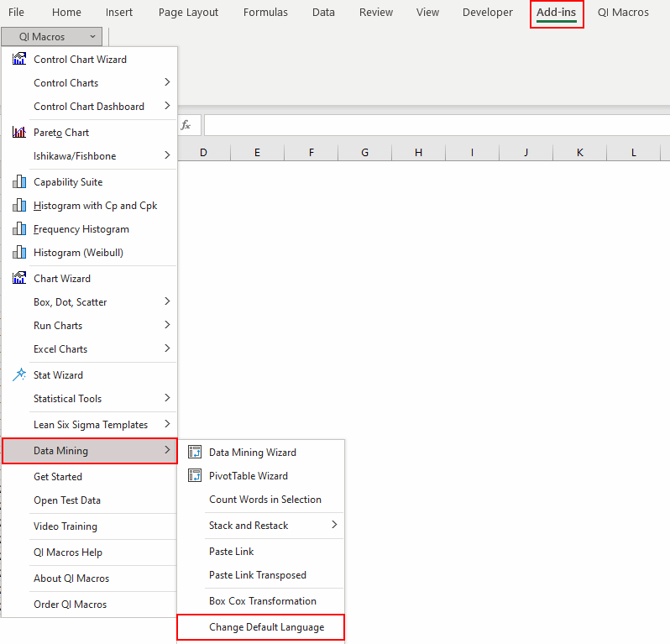
Task: Expand the Box, Dot, Scatter submenu
Action: 90,302
